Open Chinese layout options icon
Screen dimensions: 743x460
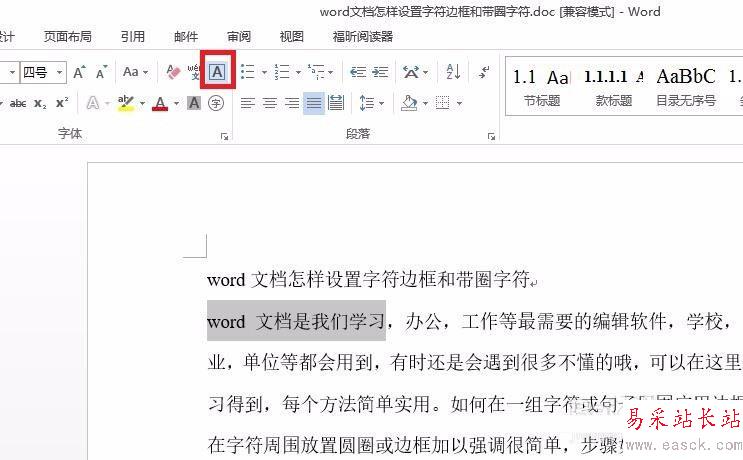coord(410,72)
